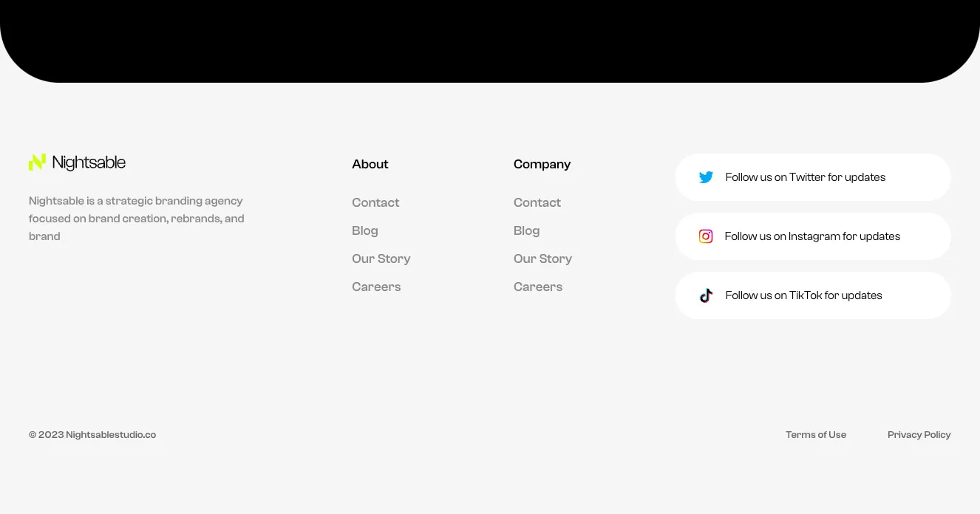Click the Instagram camera icon

point(706,236)
